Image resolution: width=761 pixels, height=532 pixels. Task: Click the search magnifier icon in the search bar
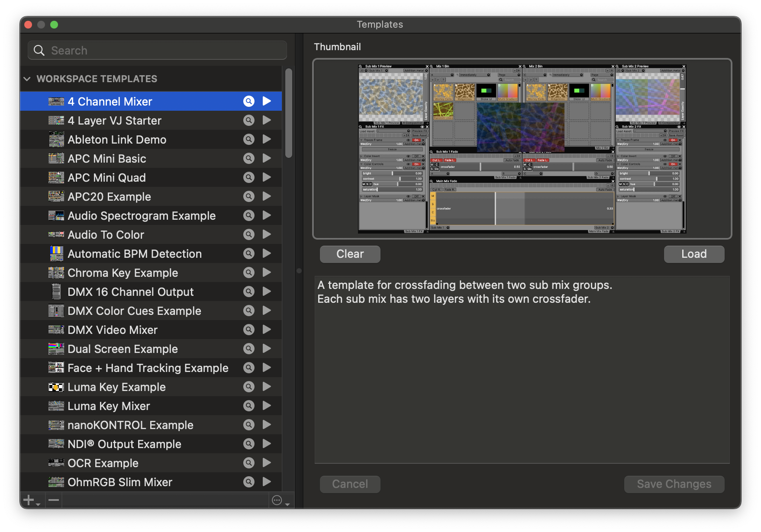pos(39,51)
